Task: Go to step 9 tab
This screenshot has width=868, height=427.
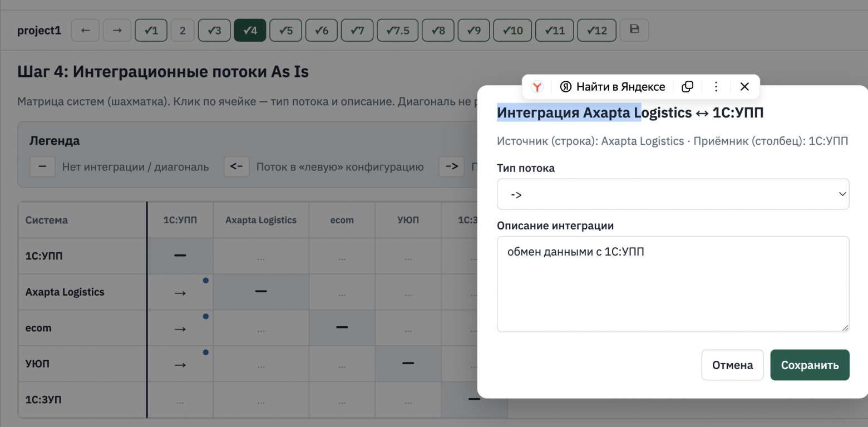Action: point(473,31)
